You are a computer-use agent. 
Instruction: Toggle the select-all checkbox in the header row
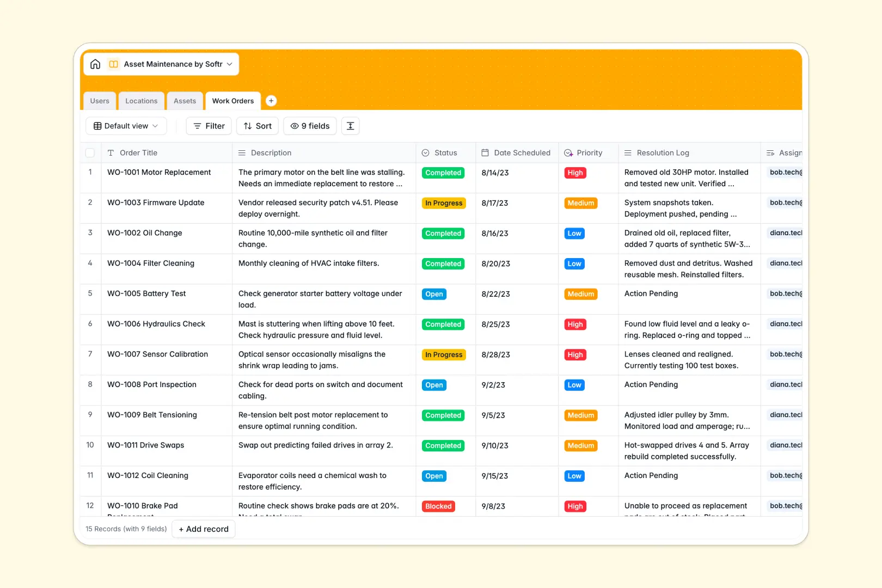point(90,152)
